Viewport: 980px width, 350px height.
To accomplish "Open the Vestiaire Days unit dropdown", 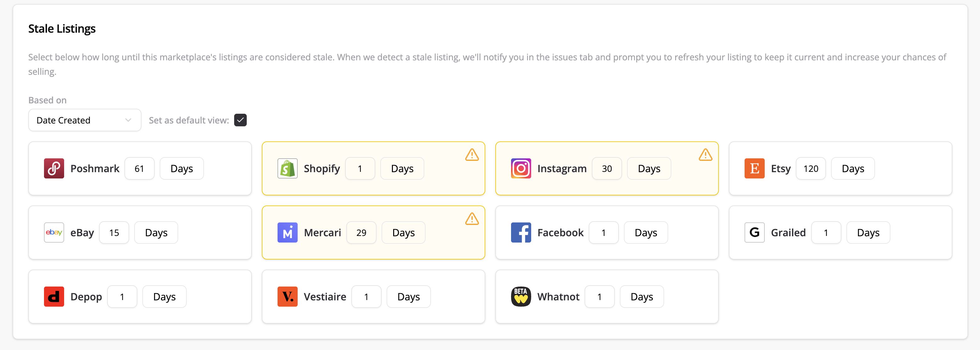I will point(408,296).
